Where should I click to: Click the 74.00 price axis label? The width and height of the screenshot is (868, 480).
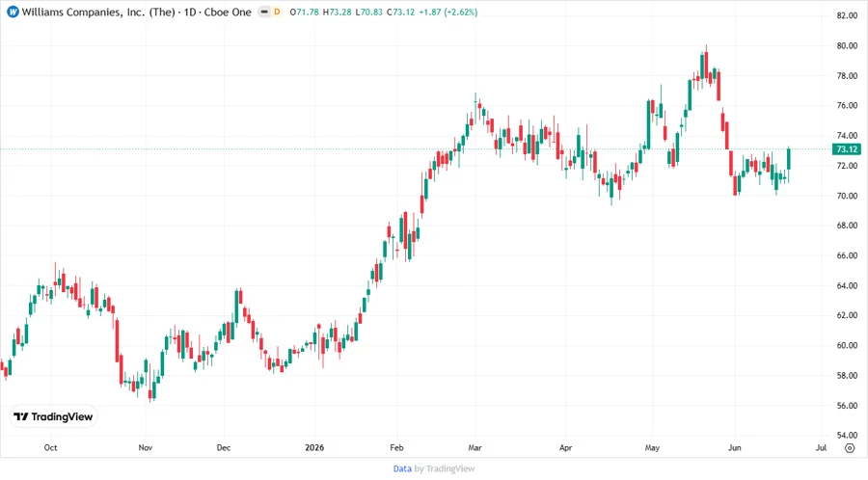click(847, 136)
